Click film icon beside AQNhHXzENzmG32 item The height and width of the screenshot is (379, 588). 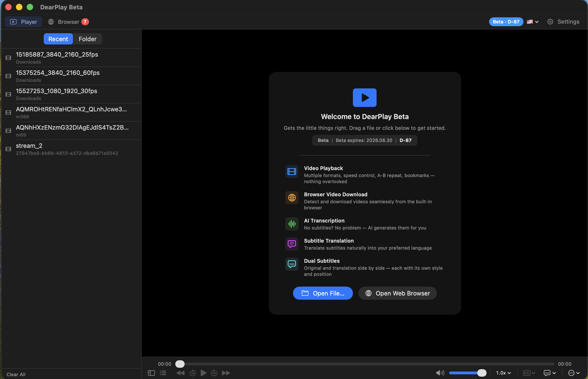[x=8, y=131]
